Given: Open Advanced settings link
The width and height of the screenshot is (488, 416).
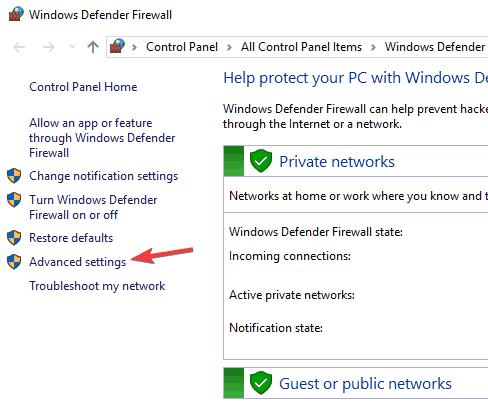Looking at the screenshot, I should click(78, 262).
